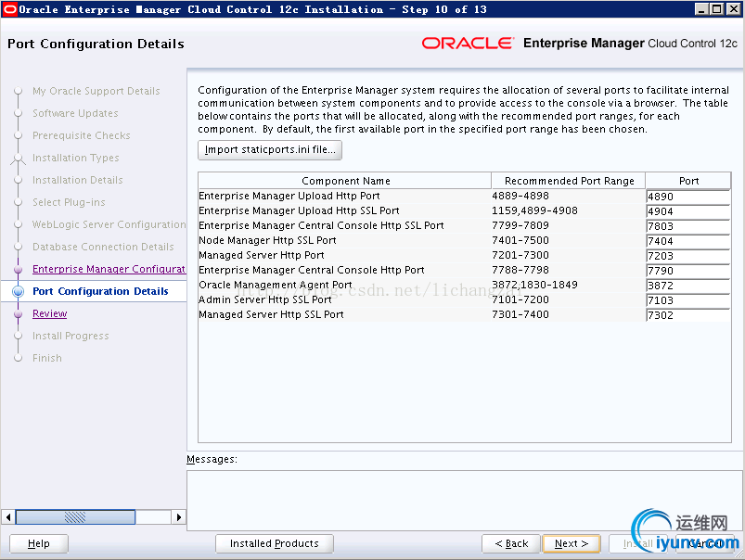Click Component Name column header

(x=345, y=181)
